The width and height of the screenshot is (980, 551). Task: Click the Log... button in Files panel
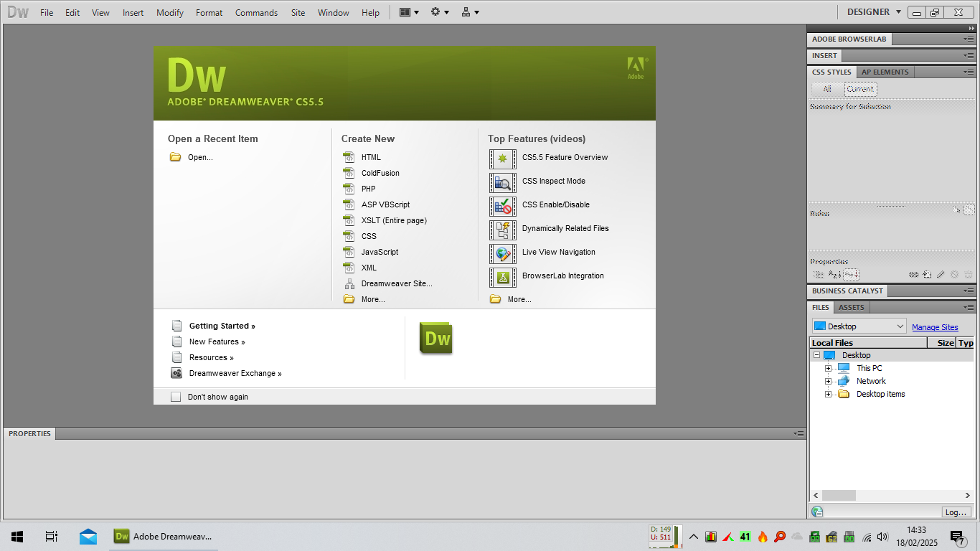956,512
